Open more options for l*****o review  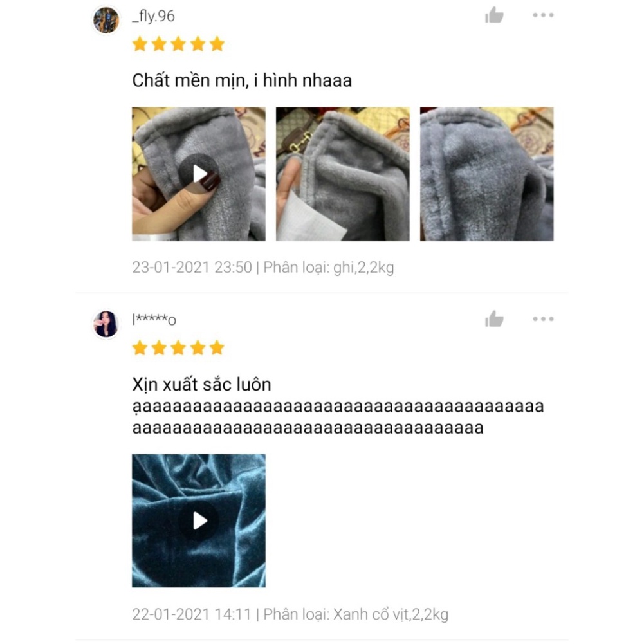click(543, 318)
